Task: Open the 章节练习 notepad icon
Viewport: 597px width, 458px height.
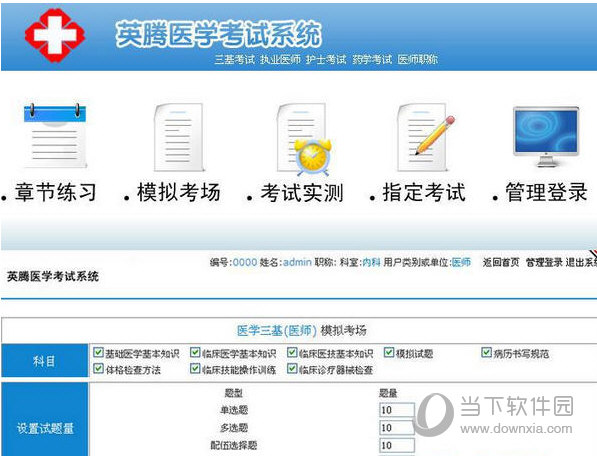Action: 55,136
